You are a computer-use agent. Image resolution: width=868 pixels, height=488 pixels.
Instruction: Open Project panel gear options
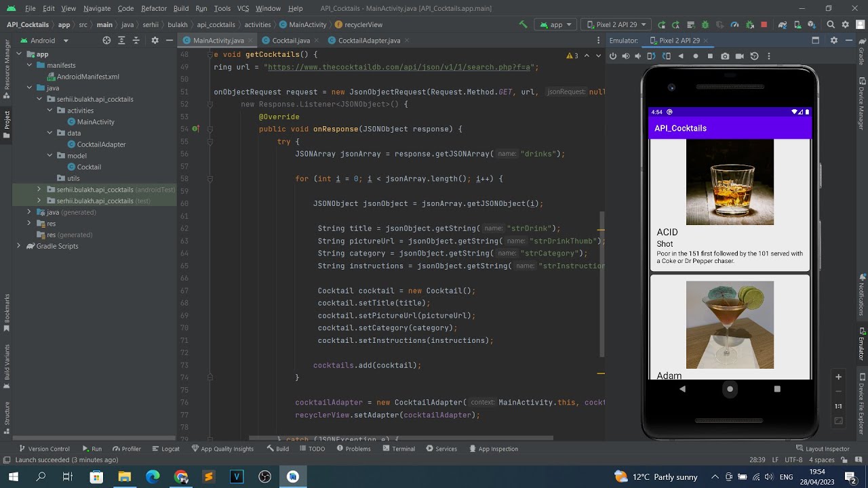[x=155, y=40]
